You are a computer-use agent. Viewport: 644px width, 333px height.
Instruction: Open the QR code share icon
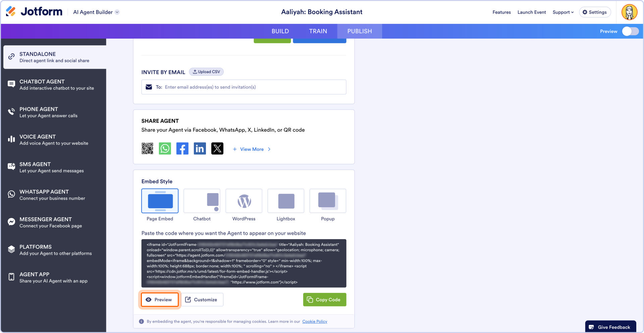(147, 149)
